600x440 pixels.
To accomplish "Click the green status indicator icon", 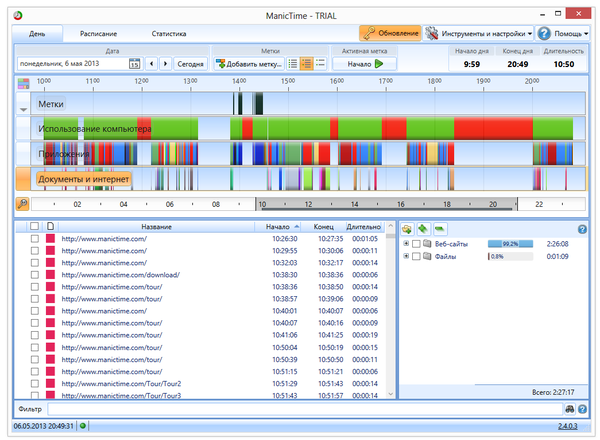I will point(83,425).
